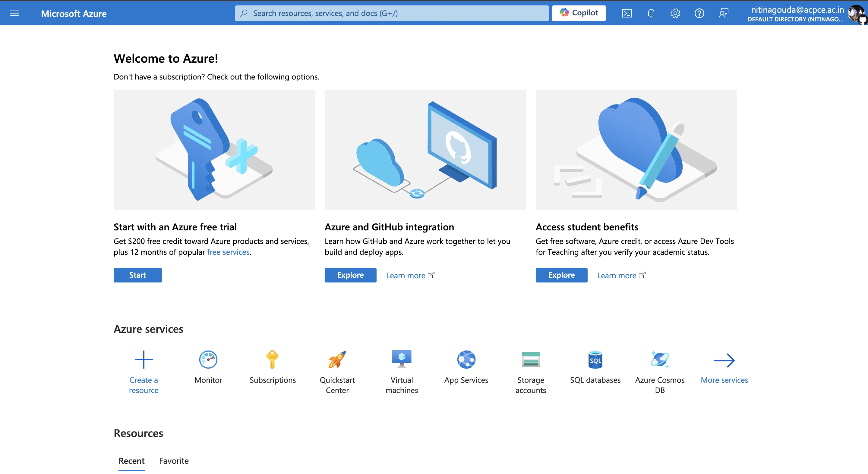Explore Azure and GitHub integration

[349, 274]
